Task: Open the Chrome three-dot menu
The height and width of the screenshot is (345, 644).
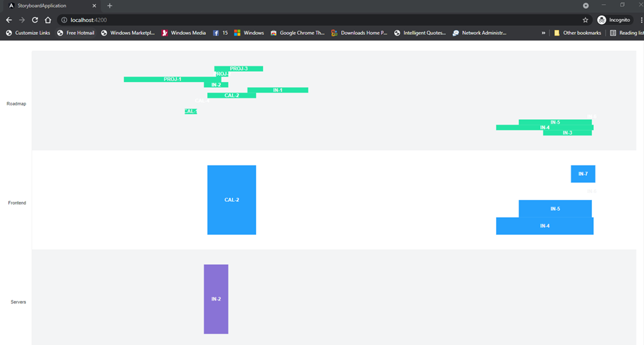Action: (641, 20)
